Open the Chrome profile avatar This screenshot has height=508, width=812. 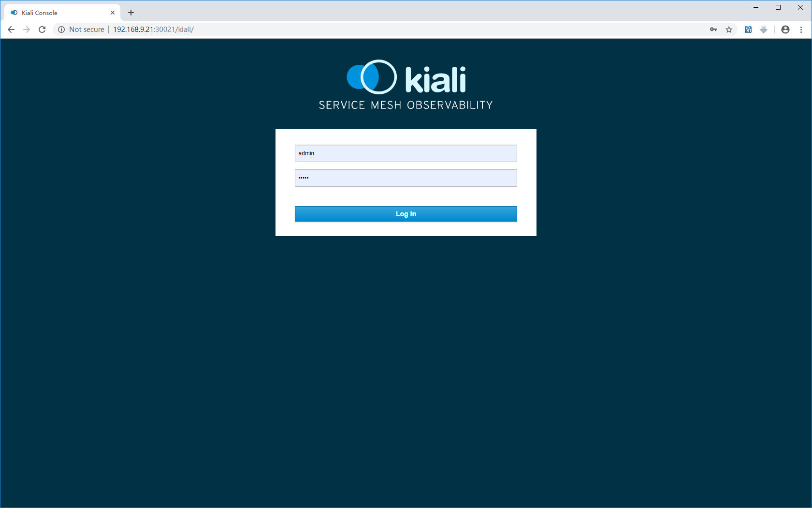point(785,30)
